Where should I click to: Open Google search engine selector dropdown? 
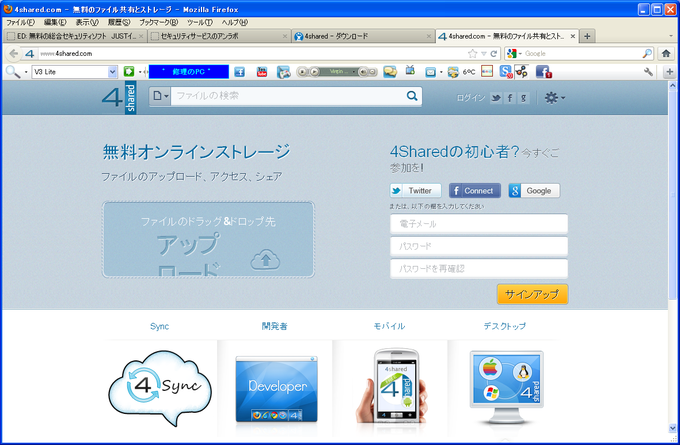click(x=514, y=53)
